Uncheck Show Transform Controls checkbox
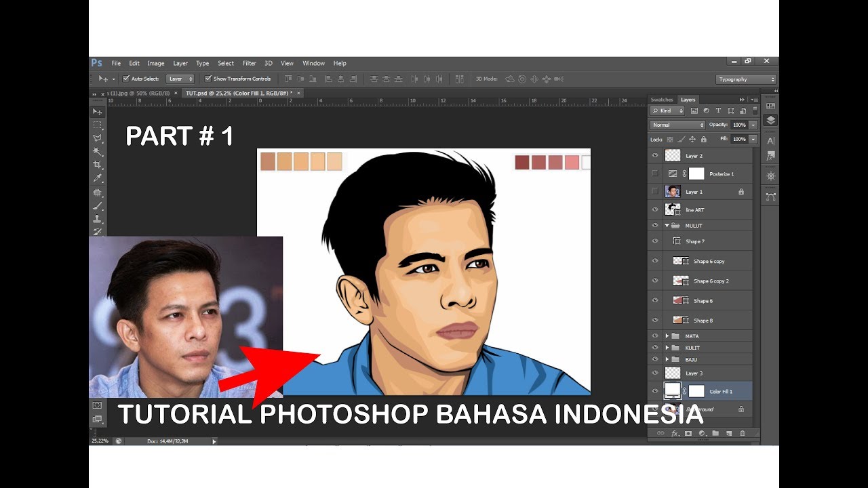 tap(208, 79)
